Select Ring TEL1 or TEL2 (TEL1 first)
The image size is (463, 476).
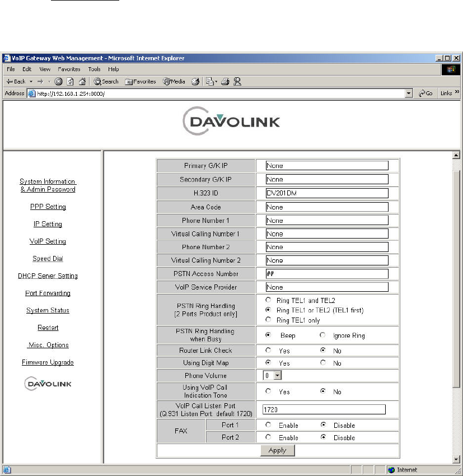tap(268, 310)
